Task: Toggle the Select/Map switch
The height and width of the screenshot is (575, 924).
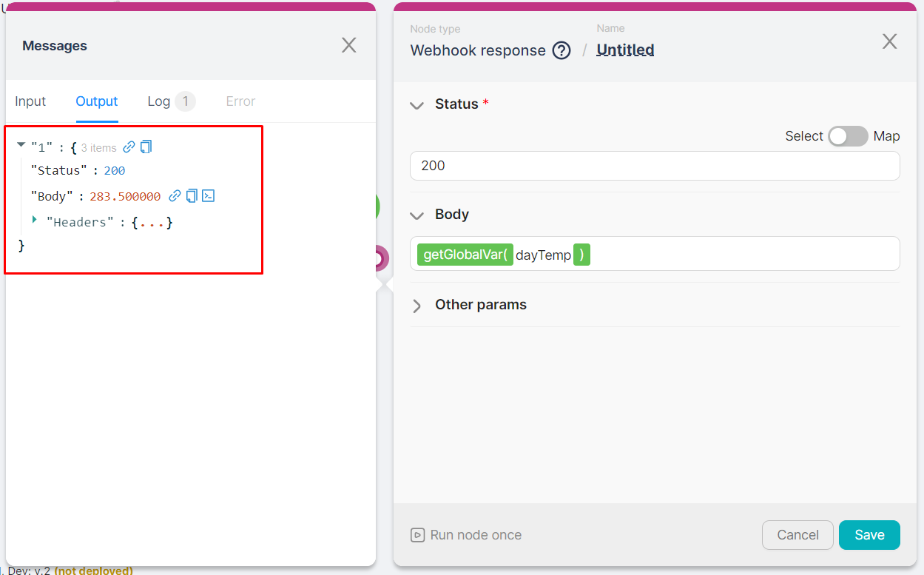Action: coord(848,136)
